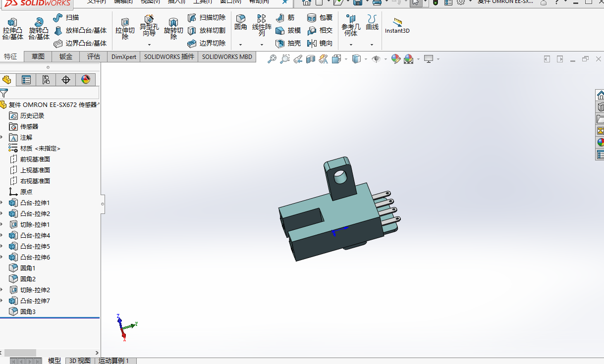Choose the 扫描 sweep boss tool
The width and height of the screenshot is (604, 364).
coord(66,18)
